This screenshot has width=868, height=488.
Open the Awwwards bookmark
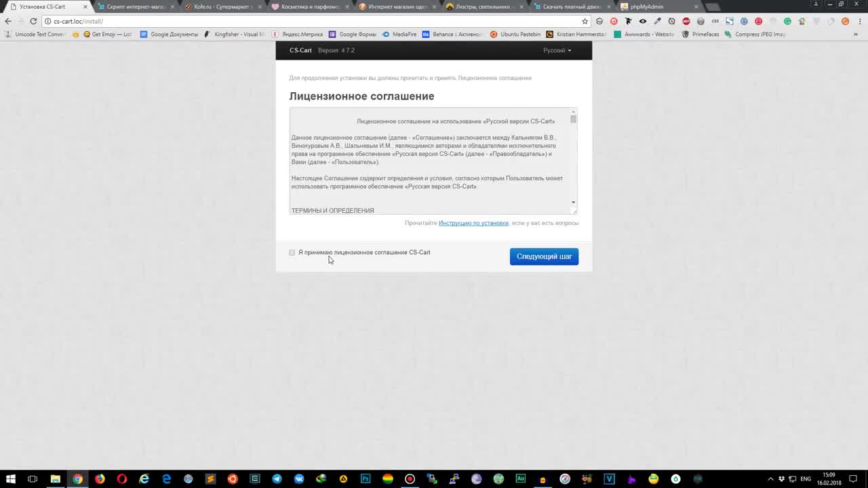coord(644,34)
